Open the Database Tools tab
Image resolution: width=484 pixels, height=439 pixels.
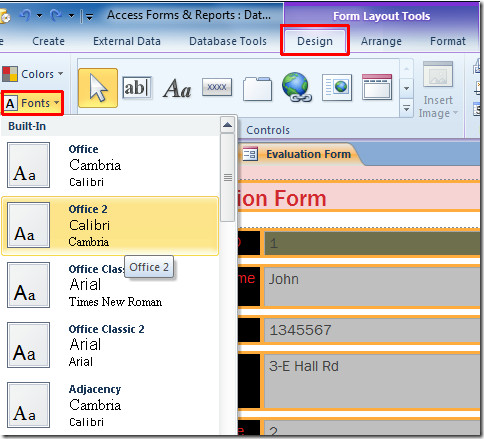228,41
